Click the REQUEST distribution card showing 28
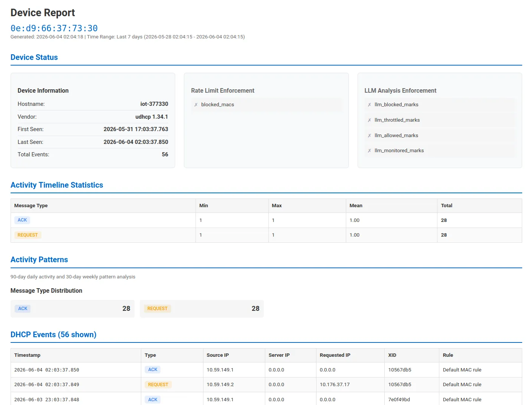Viewport: 532px width, 405px height. click(202, 309)
